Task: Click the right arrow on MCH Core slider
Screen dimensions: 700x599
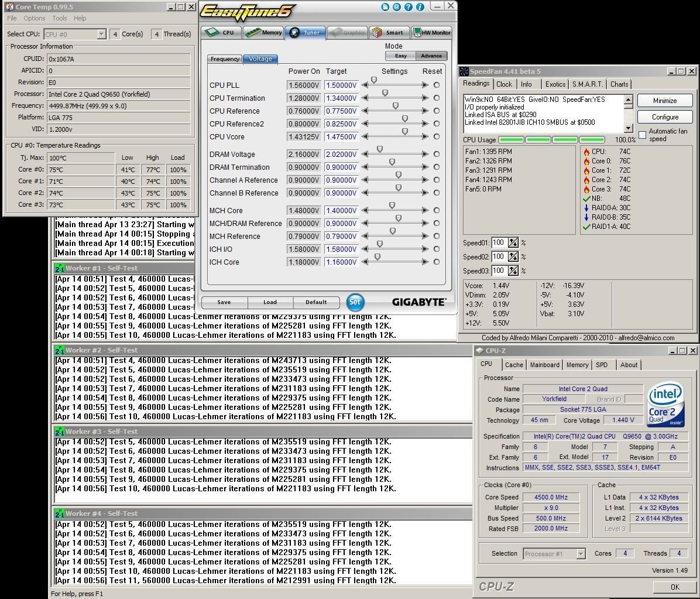Action: point(425,210)
